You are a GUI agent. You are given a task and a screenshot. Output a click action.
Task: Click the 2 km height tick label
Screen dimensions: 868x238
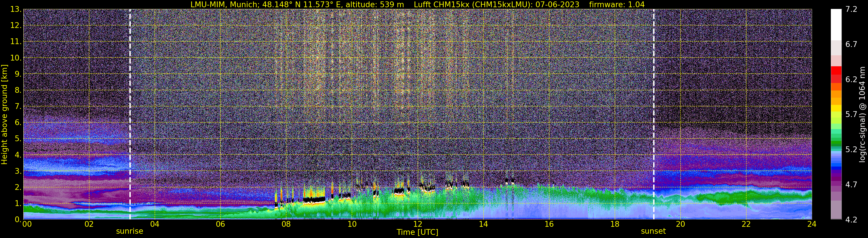click(x=18, y=188)
